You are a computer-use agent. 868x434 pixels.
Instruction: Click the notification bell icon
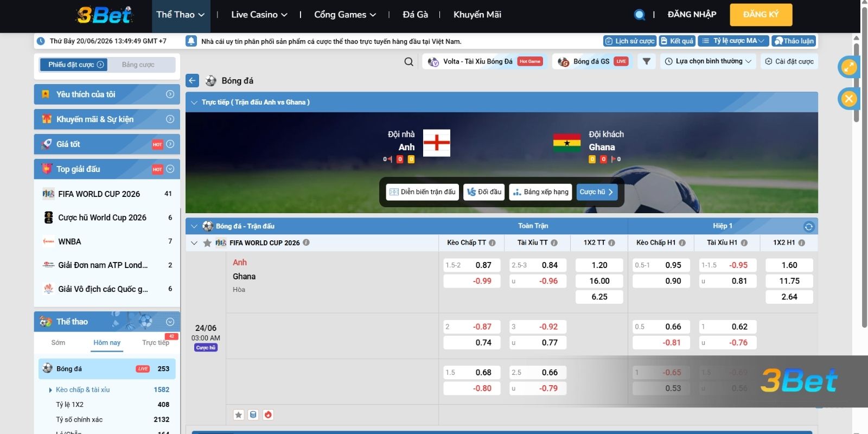point(191,41)
